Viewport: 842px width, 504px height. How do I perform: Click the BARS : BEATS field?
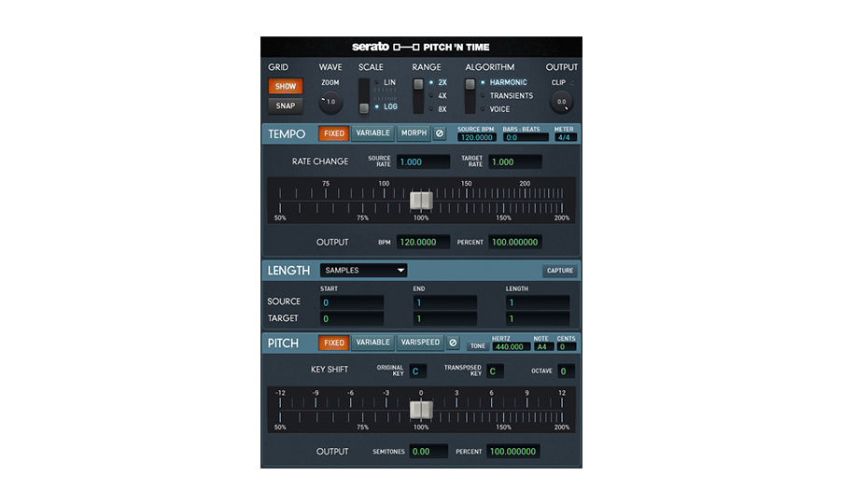pos(526,137)
